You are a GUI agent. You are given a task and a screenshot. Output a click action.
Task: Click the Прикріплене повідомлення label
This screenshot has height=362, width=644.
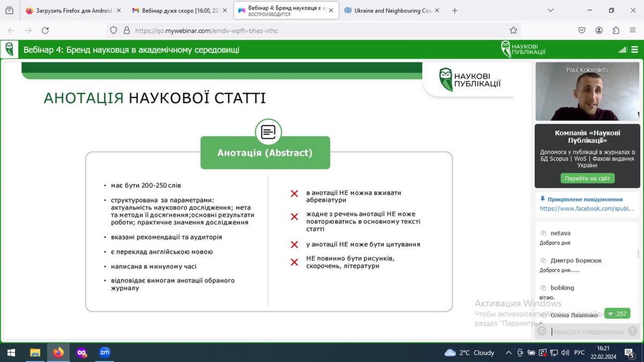(585, 199)
